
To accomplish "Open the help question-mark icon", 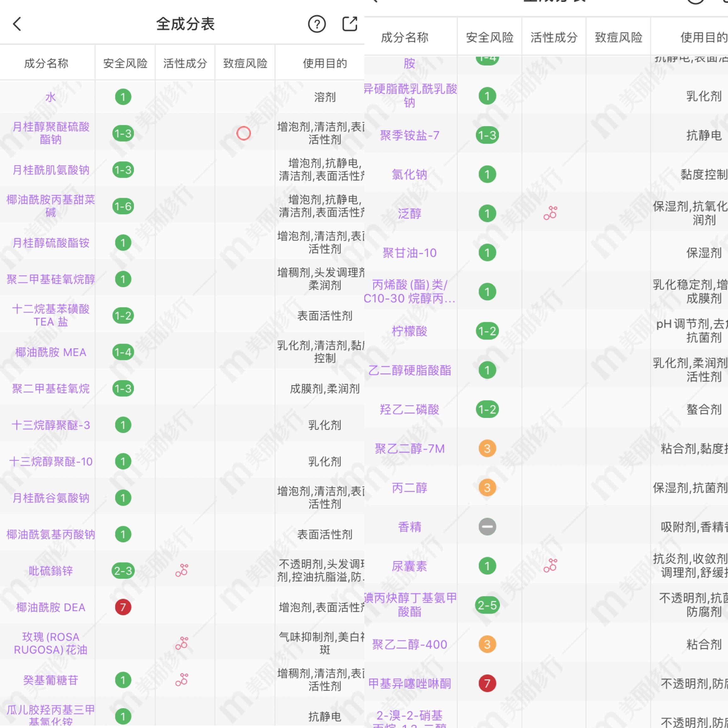I will point(317,23).
